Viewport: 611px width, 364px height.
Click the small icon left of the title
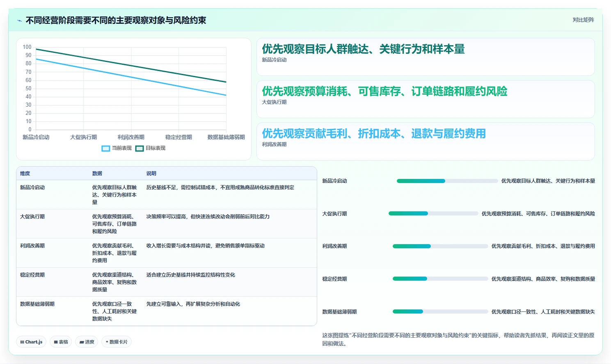(19, 21)
